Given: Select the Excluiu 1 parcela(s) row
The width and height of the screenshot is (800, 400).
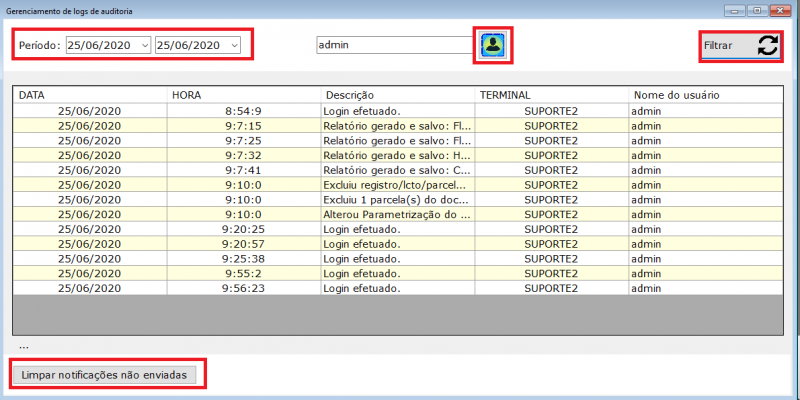Looking at the screenshot, I should pyautogui.click(x=397, y=199).
